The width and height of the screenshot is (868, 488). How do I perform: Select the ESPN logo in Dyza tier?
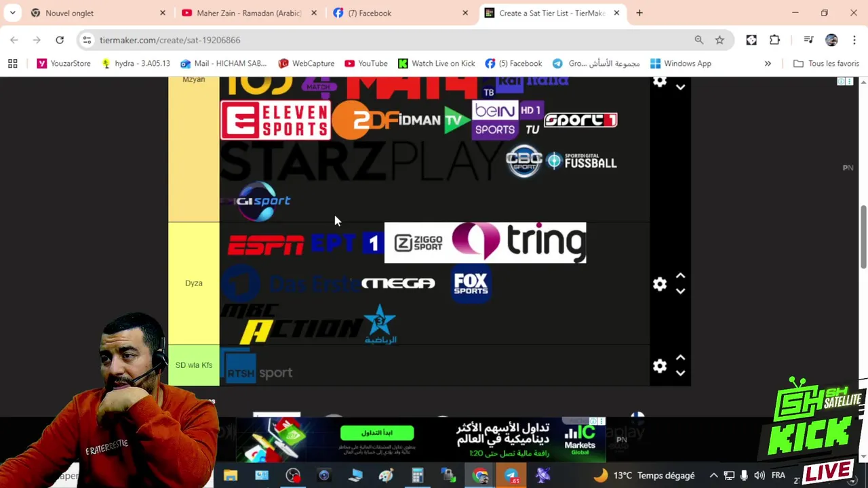[265, 245]
